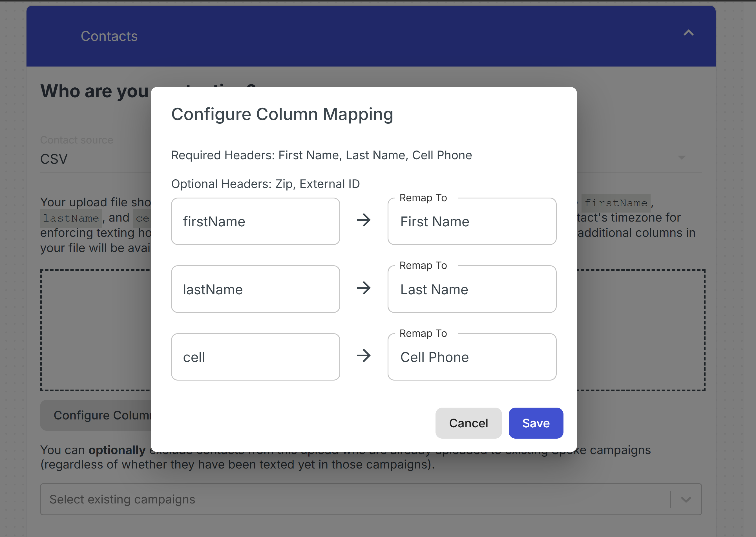The height and width of the screenshot is (537, 756).
Task: Click the Contacts section header title
Action: (109, 36)
